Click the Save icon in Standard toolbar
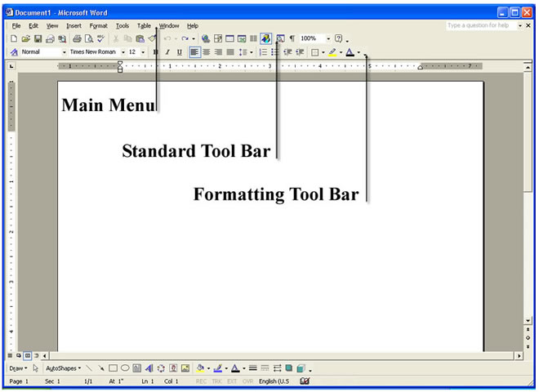The width and height of the screenshot is (539, 392). pyautogui.click(x=38, y=38)
